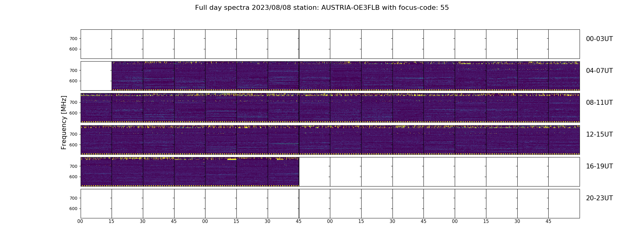Select the 16-19UT row label
This screenshot has height=245, width=644.
[599, 166]
